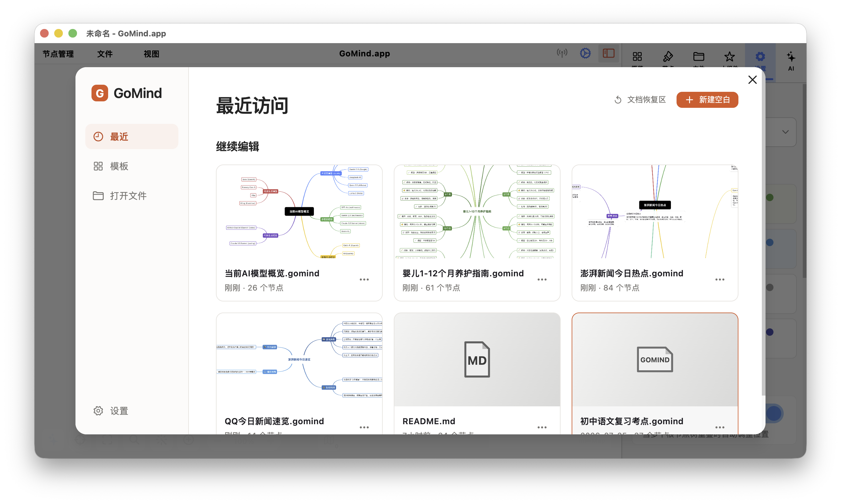Open the 婴儿1-12个月养护指南 thumbnail

coord(477,212)
